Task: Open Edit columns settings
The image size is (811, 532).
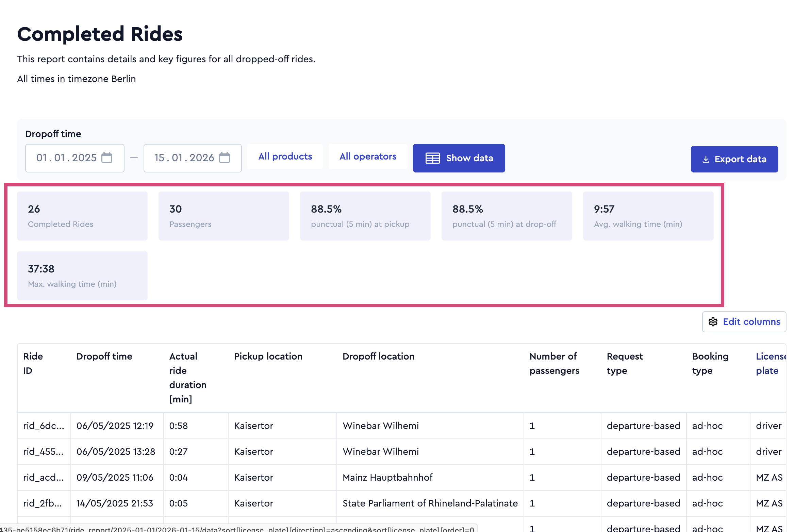Action: coord(744,322)
